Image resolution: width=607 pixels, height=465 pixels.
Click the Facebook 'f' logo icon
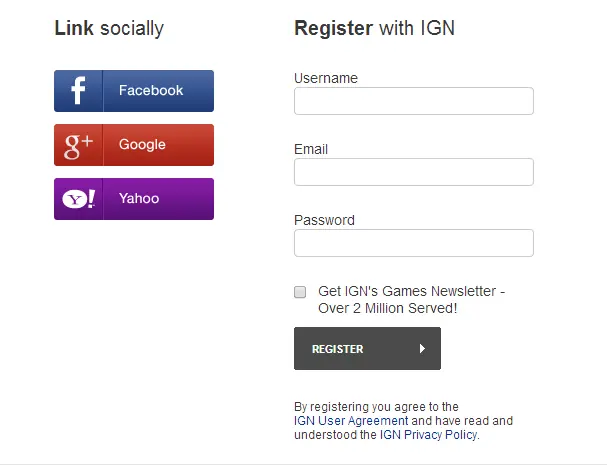(78, 91)
